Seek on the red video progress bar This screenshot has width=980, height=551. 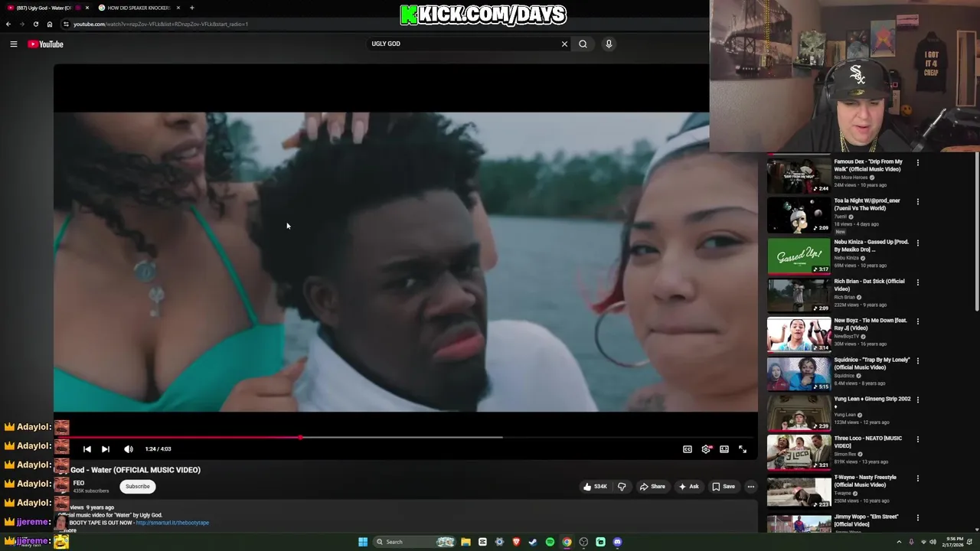click(x=406, y=438)
